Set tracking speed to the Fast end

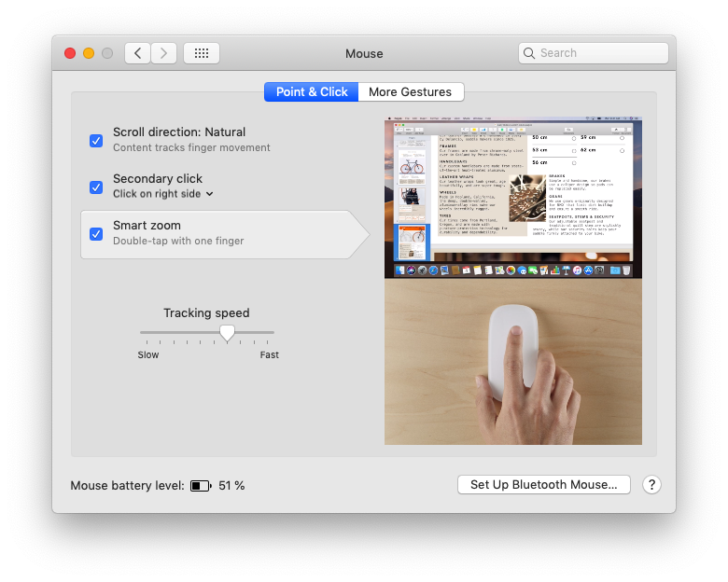[x=273, y=333]
